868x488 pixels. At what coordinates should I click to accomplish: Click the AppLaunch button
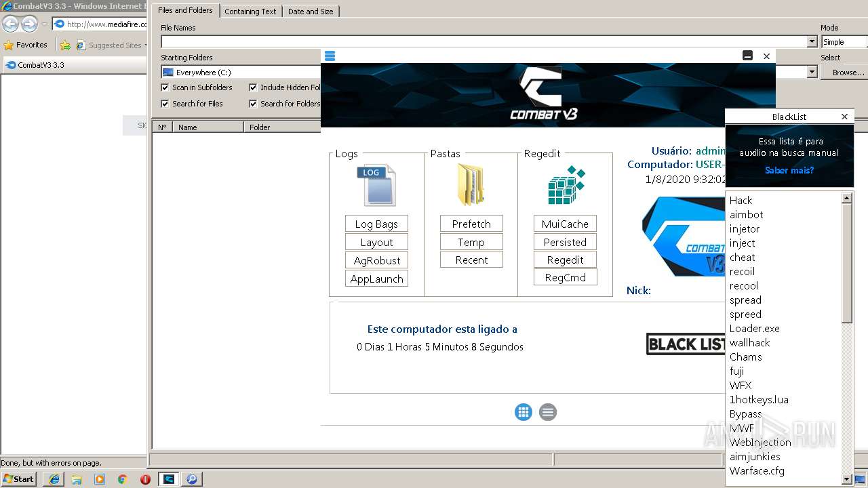pos(376,279)
